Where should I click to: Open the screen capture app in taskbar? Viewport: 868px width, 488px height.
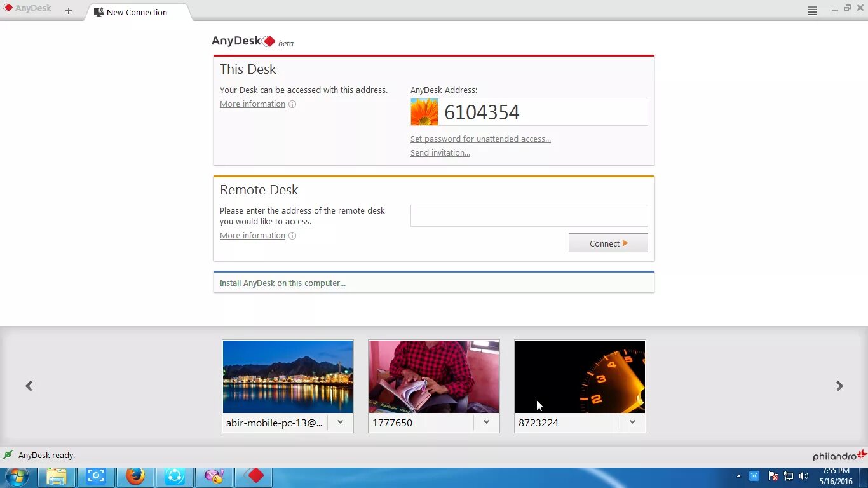tap(96, 477)
